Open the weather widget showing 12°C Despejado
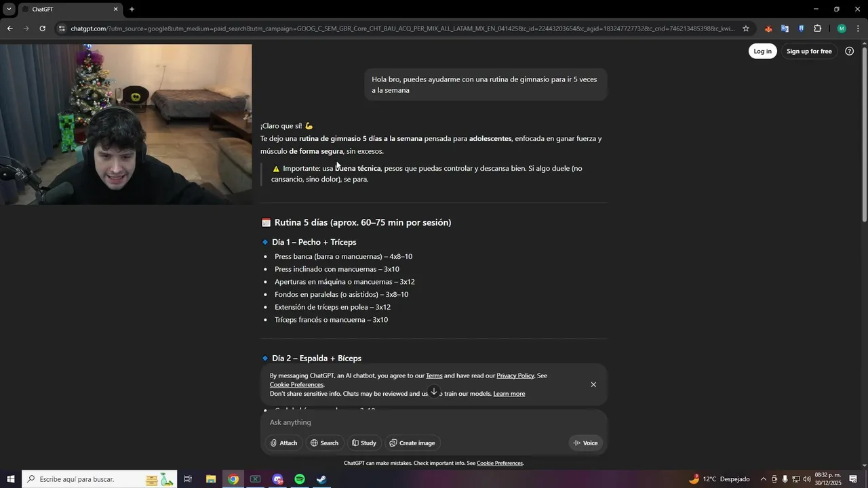Image resolution: width=868 pixels, height=488 pixels. (719, 479)
